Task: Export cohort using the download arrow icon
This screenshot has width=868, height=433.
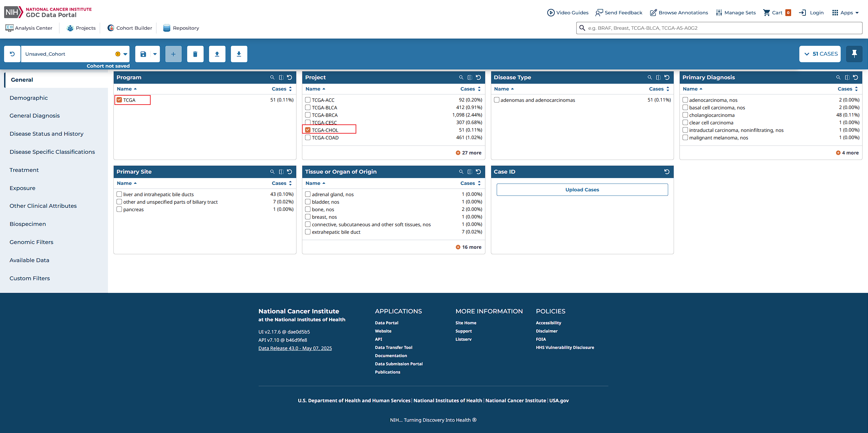Action: pyautogui.click(x=239, y=54)
